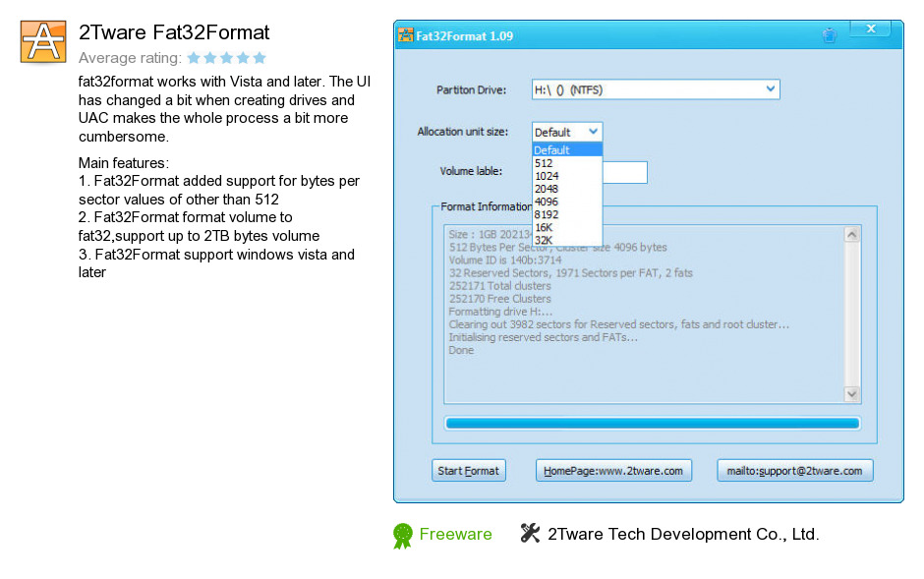Image resolution: width=924 pixels, height=579 pixels.
Task: Click the Volume label input field
Action: pos(624,172)
